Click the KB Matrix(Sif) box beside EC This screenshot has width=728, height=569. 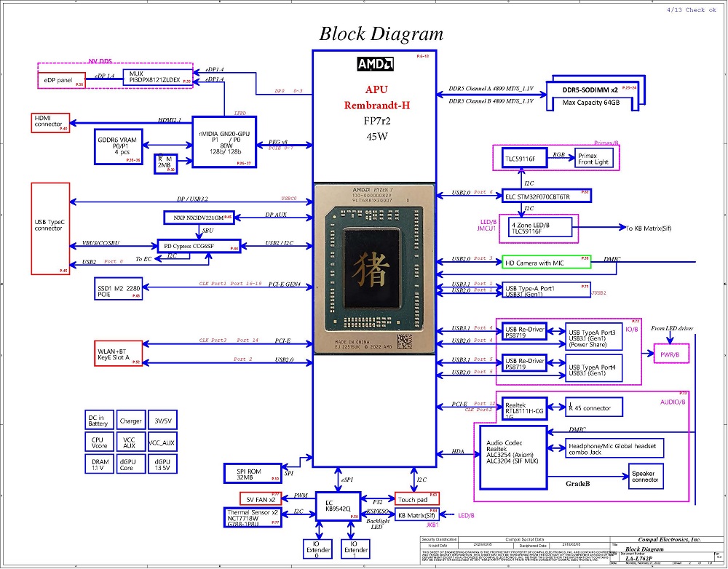point(416,514)
